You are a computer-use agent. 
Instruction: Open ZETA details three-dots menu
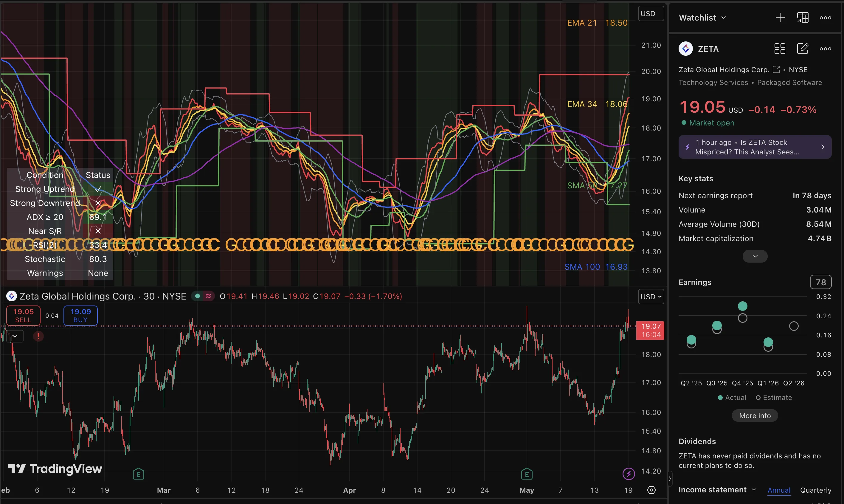(825, 49)
